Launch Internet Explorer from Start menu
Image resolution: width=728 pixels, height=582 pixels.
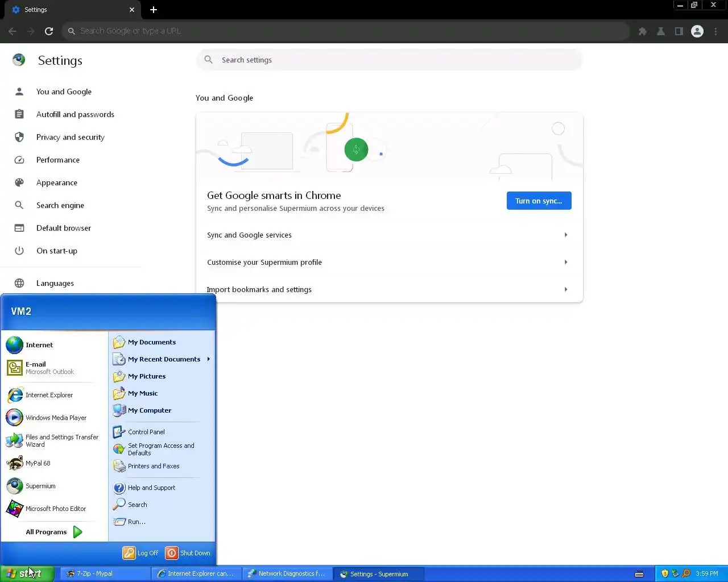[x=55, y=395]
